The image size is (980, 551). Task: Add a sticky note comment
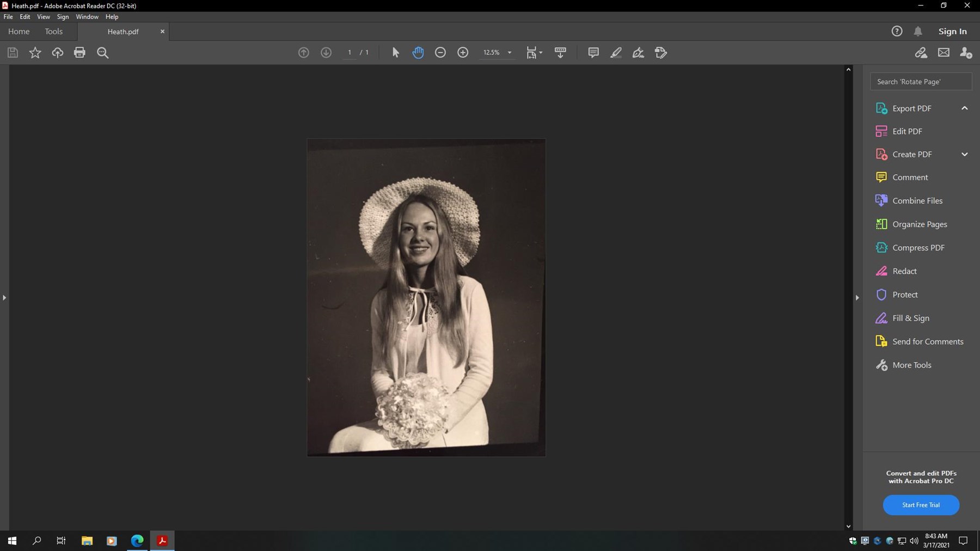click(x=593, y=53)
